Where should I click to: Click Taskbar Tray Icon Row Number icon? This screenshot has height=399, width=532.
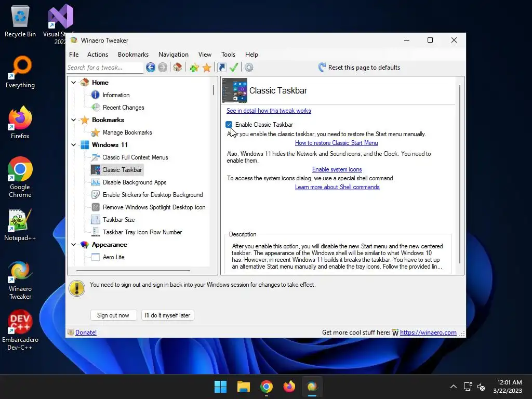[96, 232]
